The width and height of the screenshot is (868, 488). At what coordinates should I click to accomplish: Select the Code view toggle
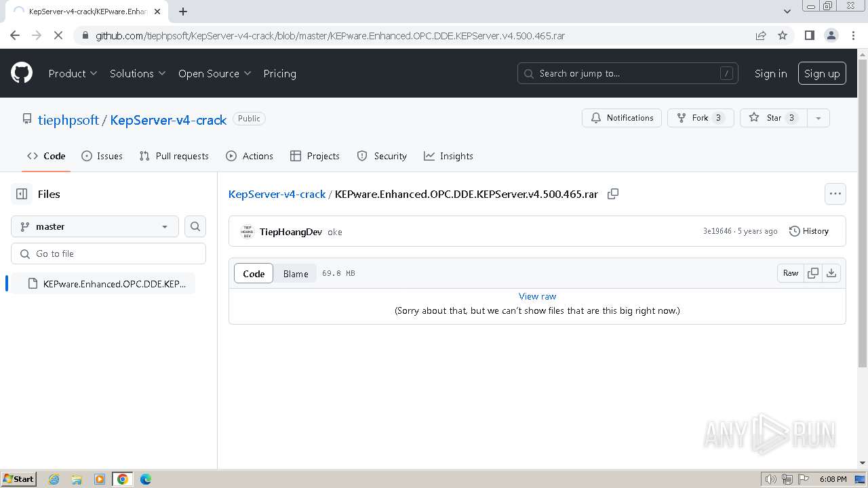tap(254, 273)
